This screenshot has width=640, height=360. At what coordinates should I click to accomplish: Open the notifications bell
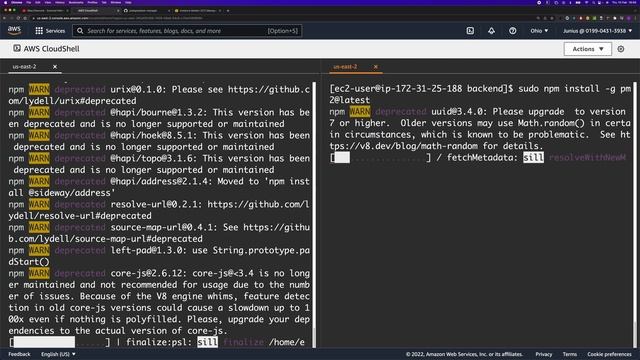[x=491, y=31]
